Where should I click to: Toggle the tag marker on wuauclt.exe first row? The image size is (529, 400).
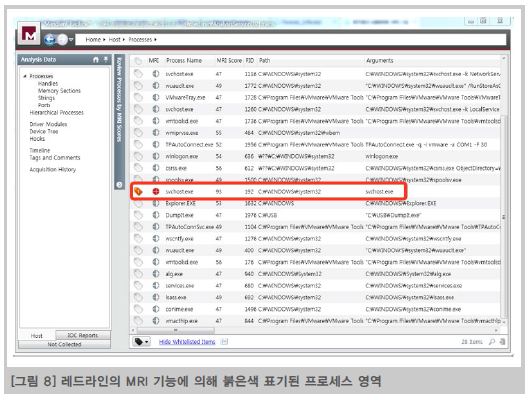click(138, 86)
